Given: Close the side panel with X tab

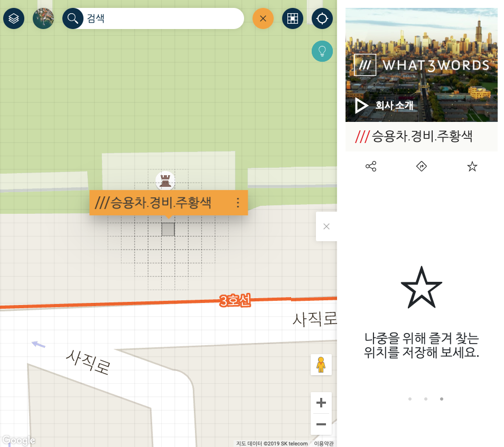Looking at the screenshot, I should [x=326, y=226].
